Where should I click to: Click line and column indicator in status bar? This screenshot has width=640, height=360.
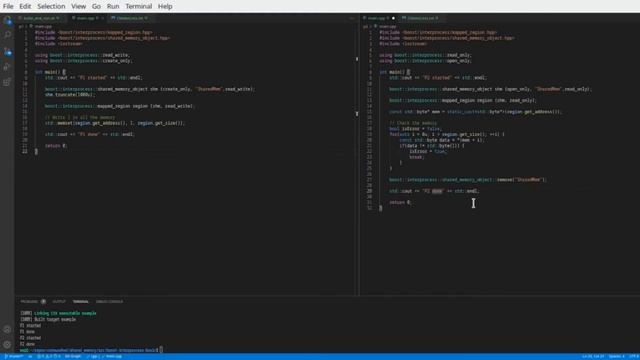coord(593,357)
